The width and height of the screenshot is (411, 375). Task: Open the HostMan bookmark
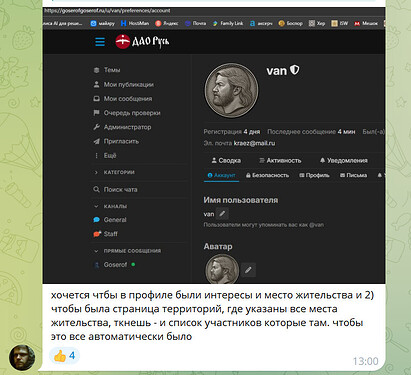(135, 23)
